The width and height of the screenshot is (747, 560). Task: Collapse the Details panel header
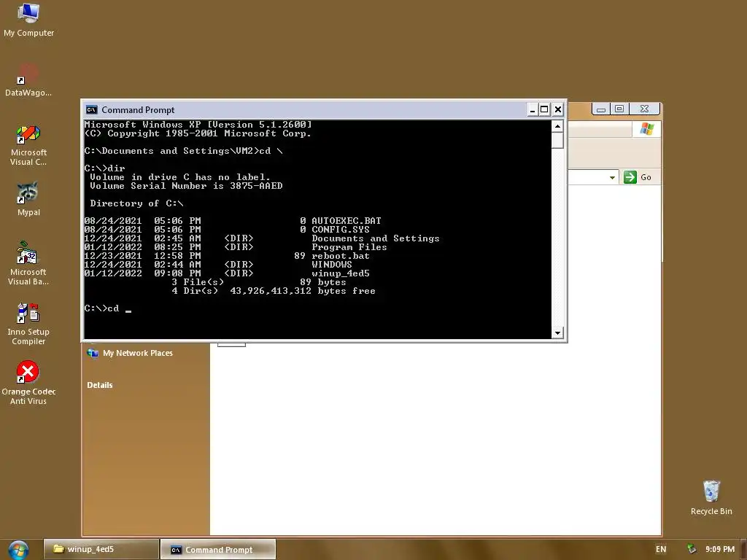(99, 385)
